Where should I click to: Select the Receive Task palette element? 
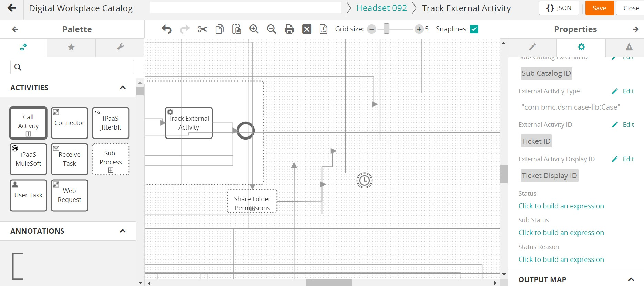click(x=69, y=159)
